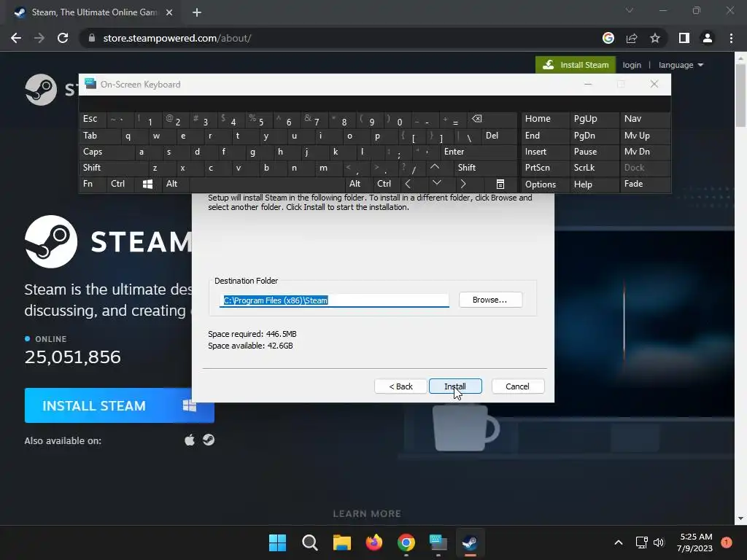Go forward in Chrome browser
747x560 pixels.
[x=39, y=38]
